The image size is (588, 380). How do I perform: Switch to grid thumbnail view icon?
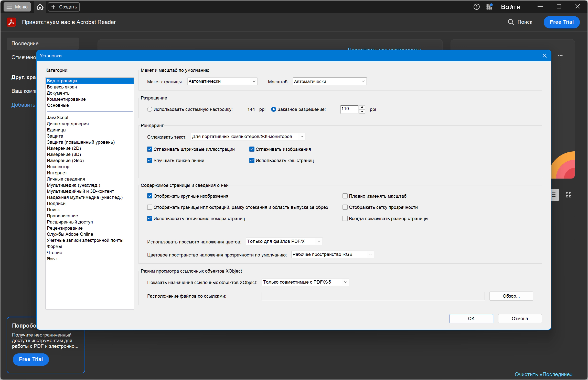point(569,195)
